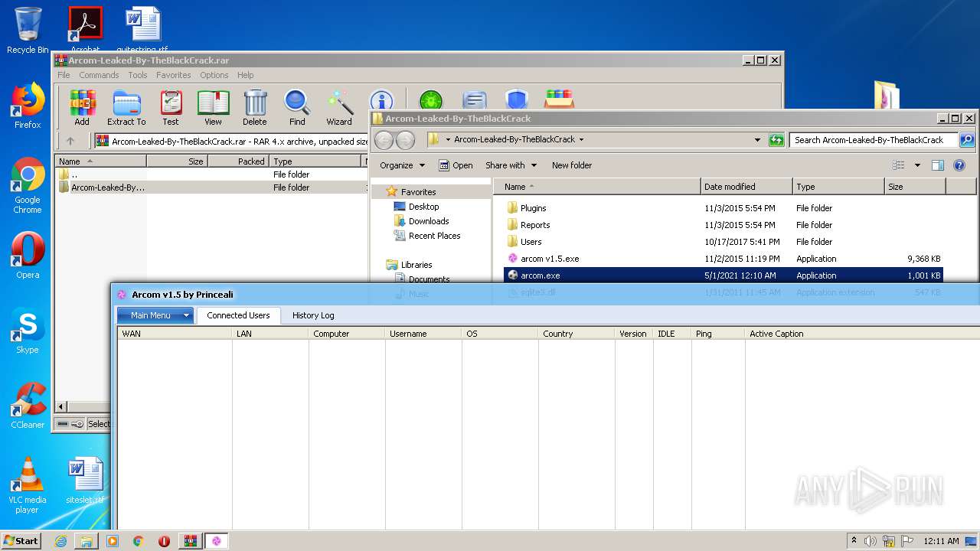Open Downloads in Explorer Favorites
Screen dimensions: 980x551
pyautogui.click(x=429, y=221)
